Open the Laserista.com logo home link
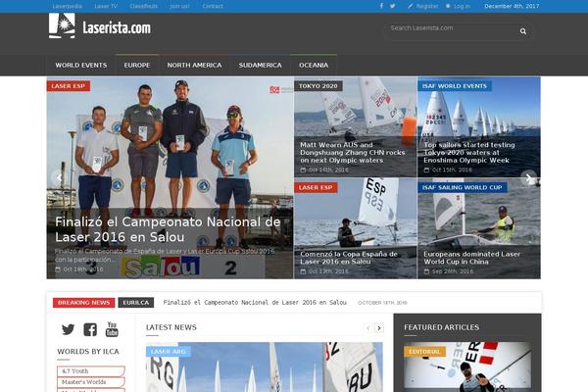 tap(100, 25)
